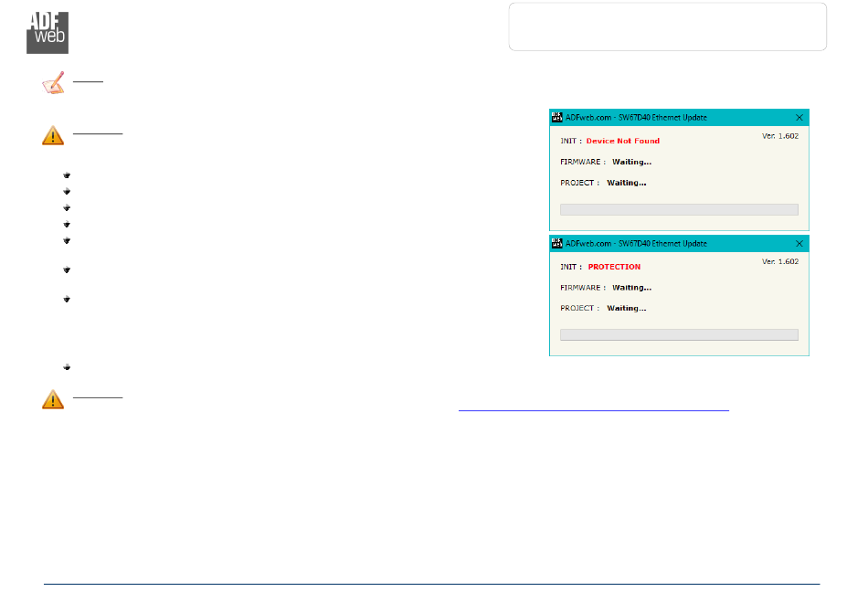The width and height of the screenshot is (868, 602).
Task: Click 'Ver. 1.602' in Device Not Found window
Action: [780, 136]
